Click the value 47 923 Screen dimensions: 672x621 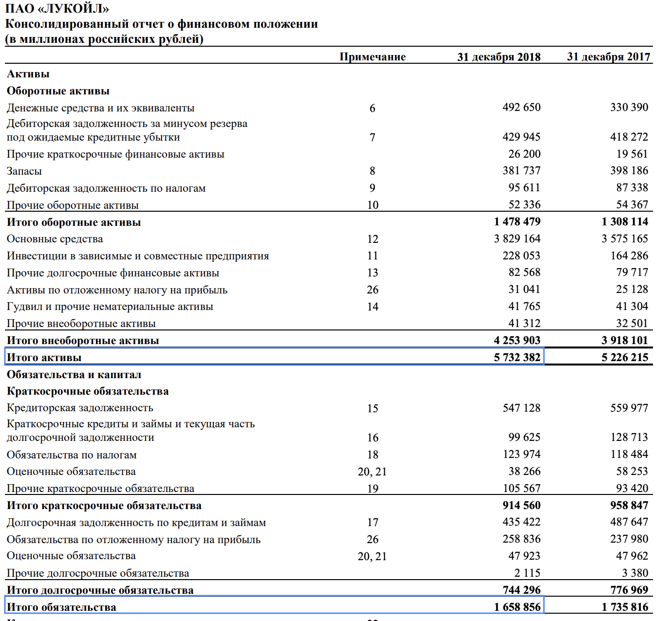[524, 556]
